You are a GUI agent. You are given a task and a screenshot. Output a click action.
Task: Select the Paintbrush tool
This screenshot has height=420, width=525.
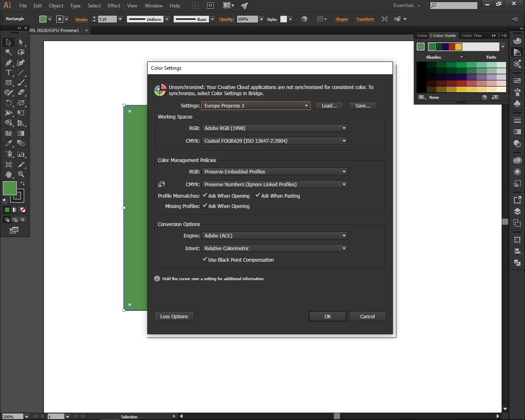(21, 82)
